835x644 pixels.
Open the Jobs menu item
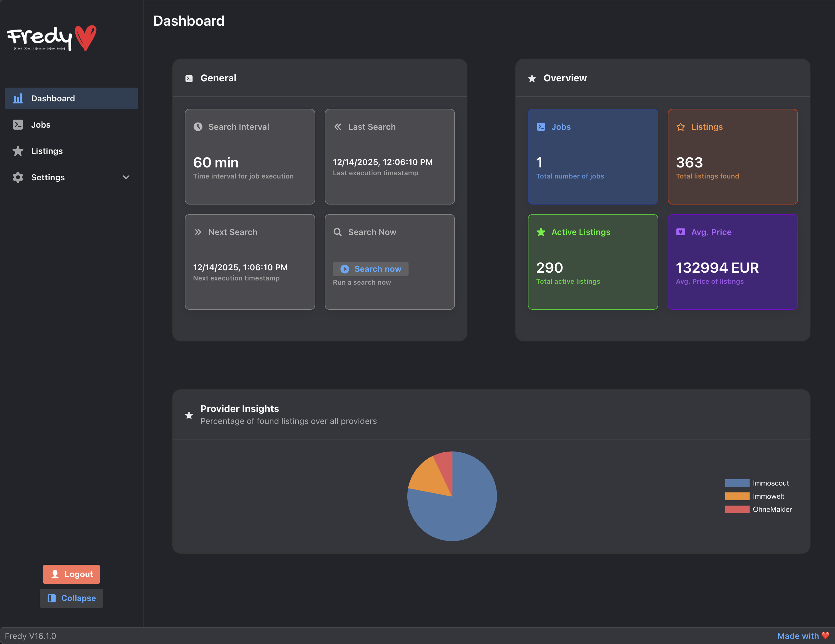click(71, 125)
